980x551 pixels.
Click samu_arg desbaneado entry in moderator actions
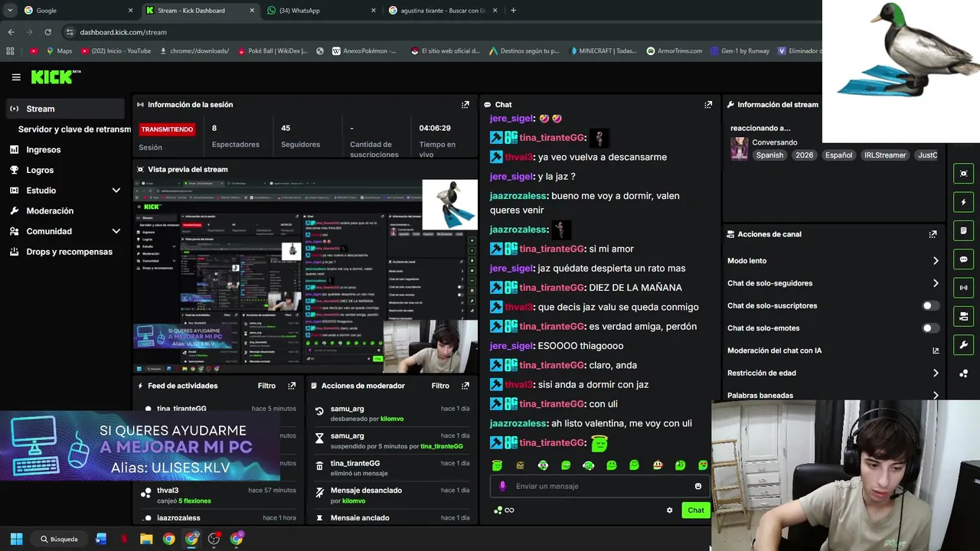pyautogui.click(x=390, y=414)
